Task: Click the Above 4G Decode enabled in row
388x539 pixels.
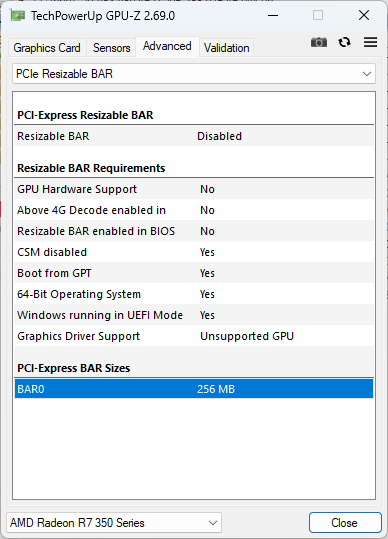Action: pos(194,210)
